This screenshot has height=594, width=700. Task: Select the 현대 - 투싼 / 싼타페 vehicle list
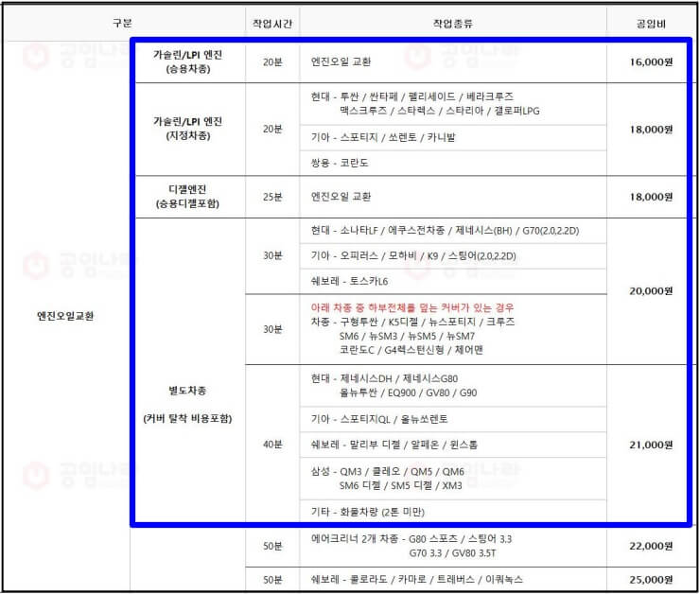(426, 103)
